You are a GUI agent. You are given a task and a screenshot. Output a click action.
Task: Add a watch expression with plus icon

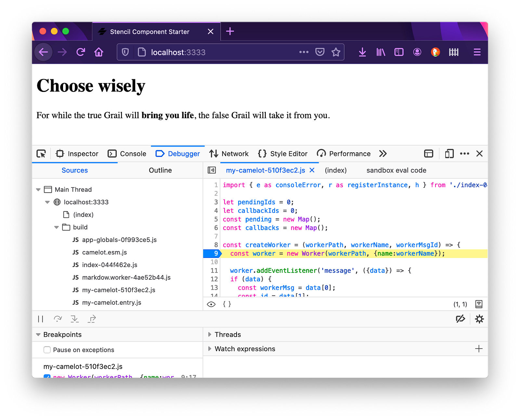point(479,349)
